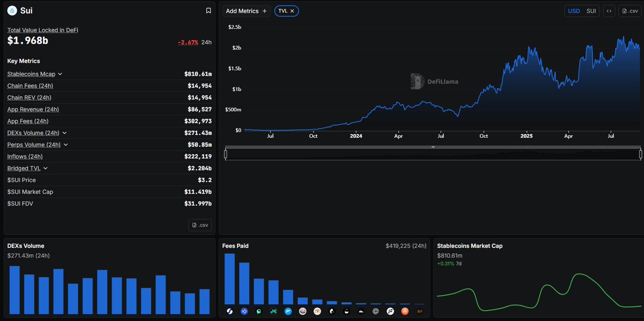Click the $2.284b Bridged TVL value
The height and width of the screenshot is (321, 644).
click(x=200, y=168)
